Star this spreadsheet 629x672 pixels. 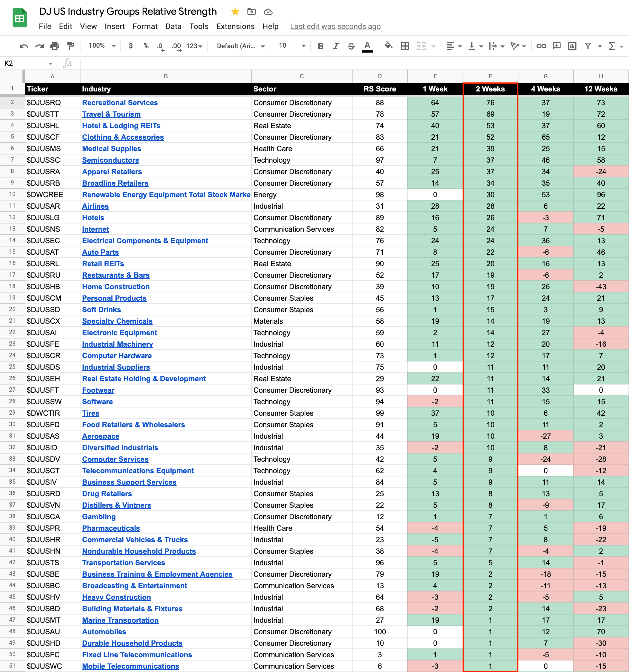tap(235, 12)
